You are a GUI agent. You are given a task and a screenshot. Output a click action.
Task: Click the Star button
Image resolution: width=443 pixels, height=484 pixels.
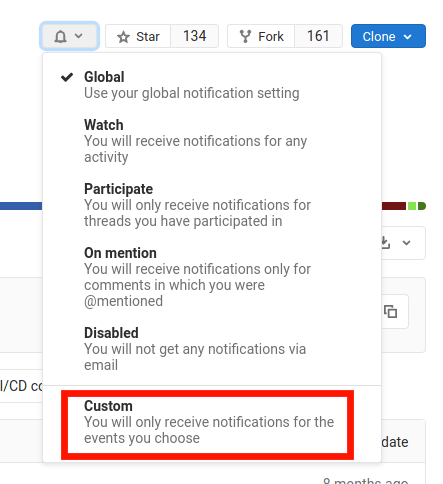coord(138,36)
